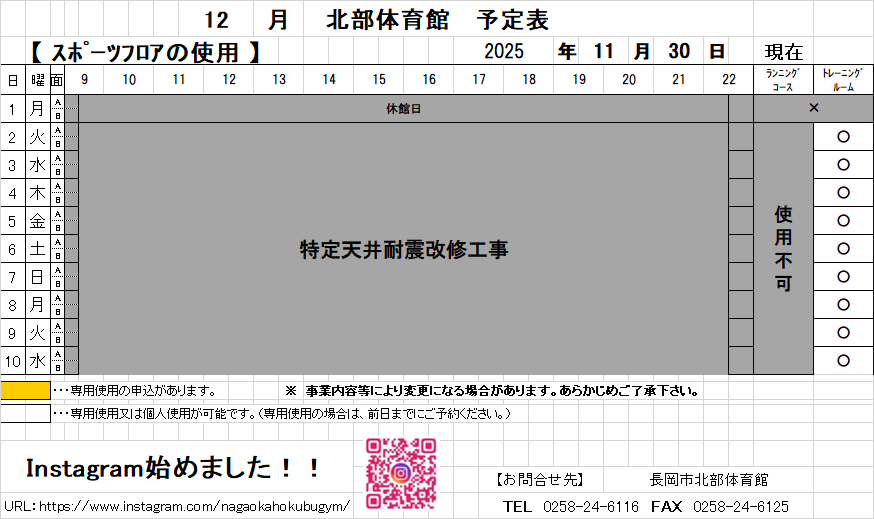Select the training room circle for day 7
Image resolution: width=874 pixels, height=519 pixels.
pos(843,276)
